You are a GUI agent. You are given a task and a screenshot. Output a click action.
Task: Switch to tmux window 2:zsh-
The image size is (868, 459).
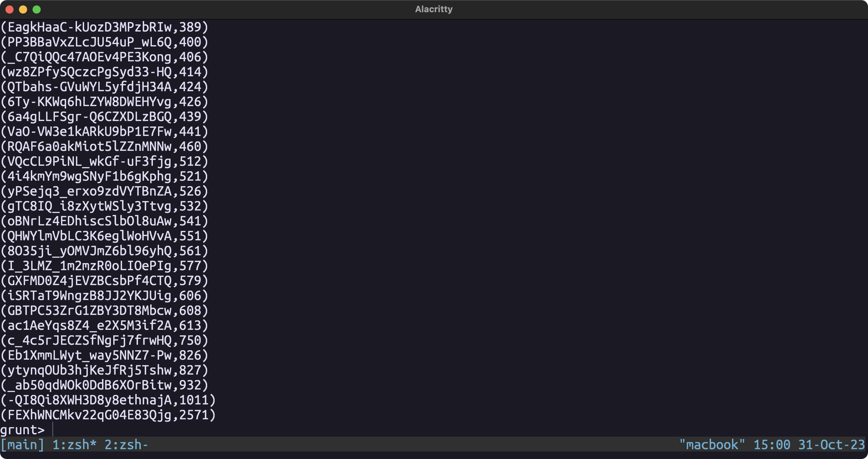point(126,445)
